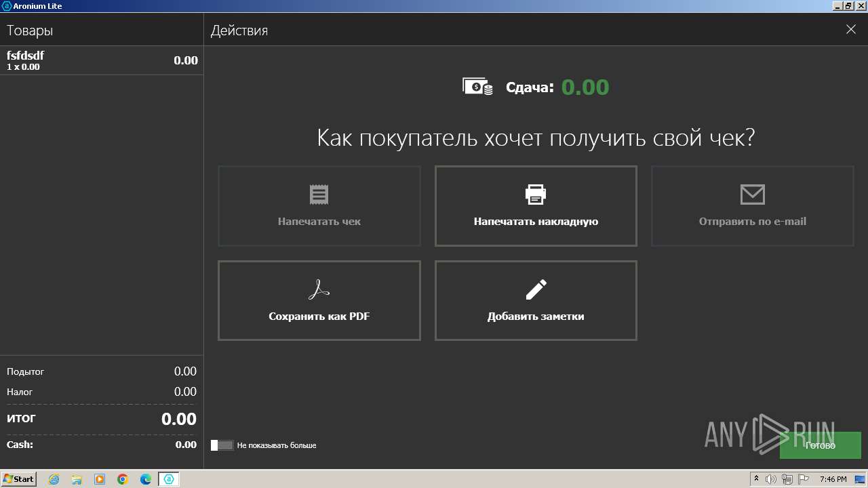
Task: Click the printer icon for printing invoice
Action: 536,195
